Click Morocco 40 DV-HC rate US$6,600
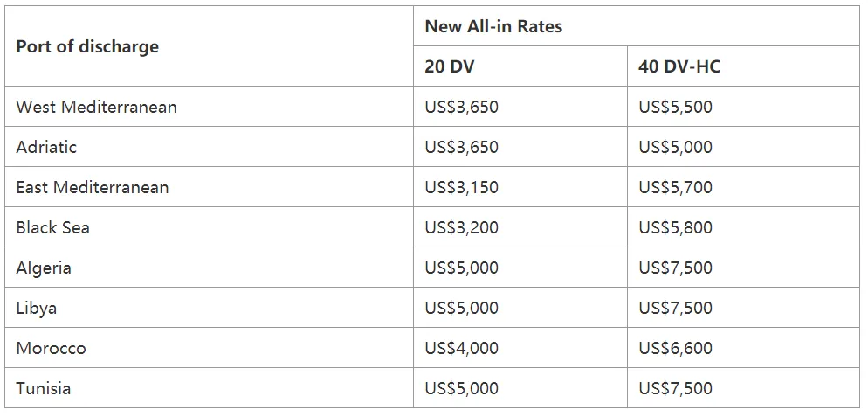 (675, 348)
